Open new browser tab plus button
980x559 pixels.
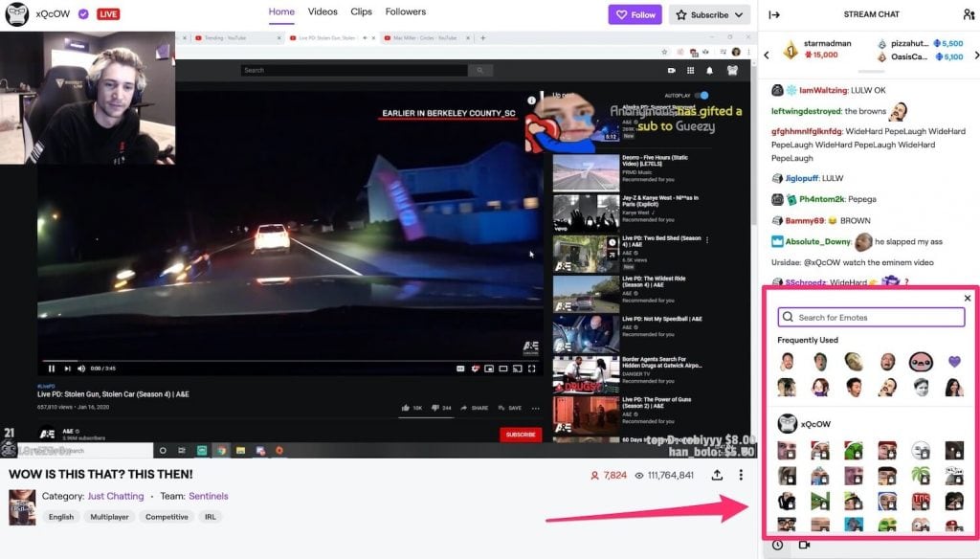point(482,38)
